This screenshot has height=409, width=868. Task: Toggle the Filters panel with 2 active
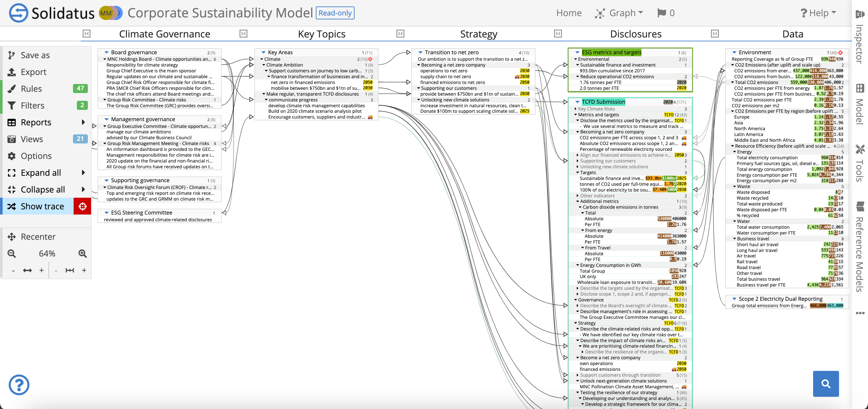coord(33,106)
